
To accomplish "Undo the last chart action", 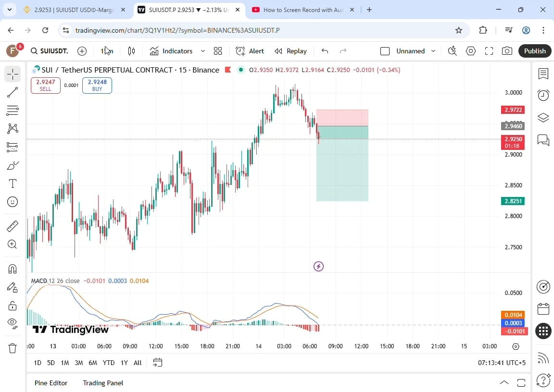I will [325, 51].
